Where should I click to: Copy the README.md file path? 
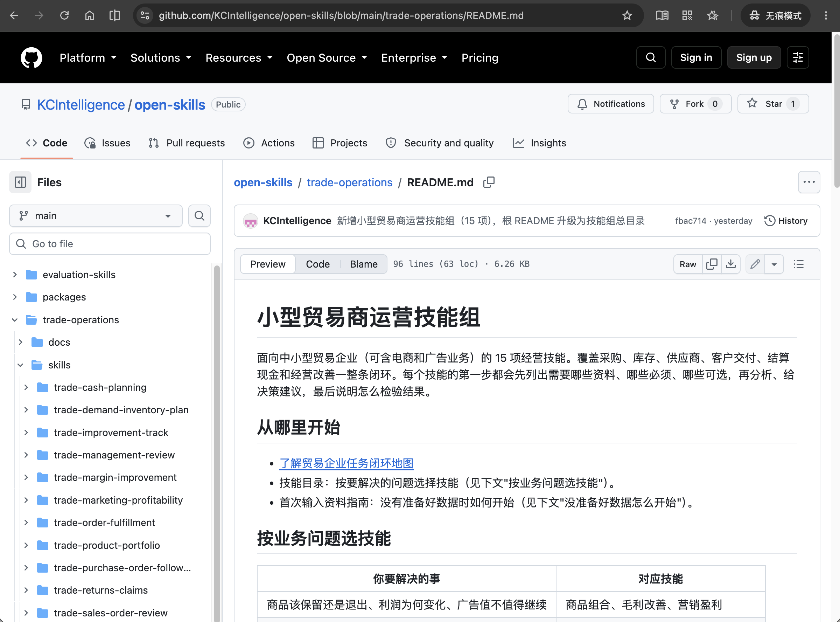(489, 182)
